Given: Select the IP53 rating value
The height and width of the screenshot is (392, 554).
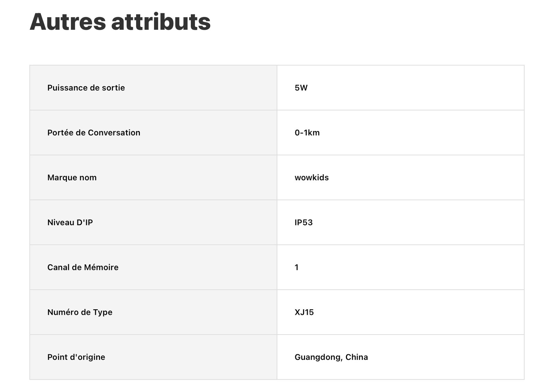Looking at the screenshot, I should [x=304, y=222].
